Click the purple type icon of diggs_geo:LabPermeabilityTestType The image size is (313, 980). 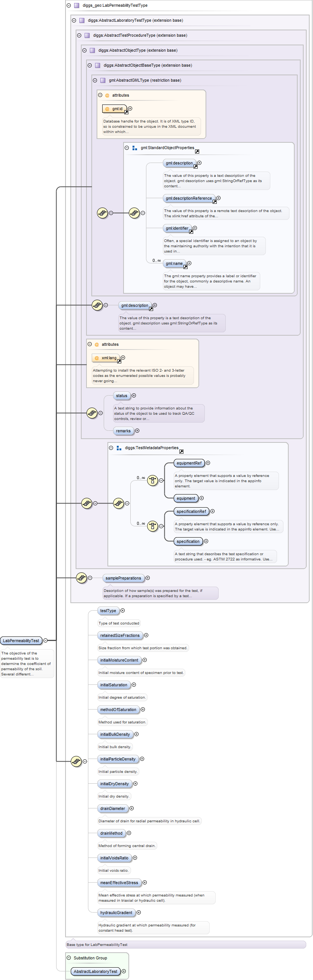tap(77, 5)
